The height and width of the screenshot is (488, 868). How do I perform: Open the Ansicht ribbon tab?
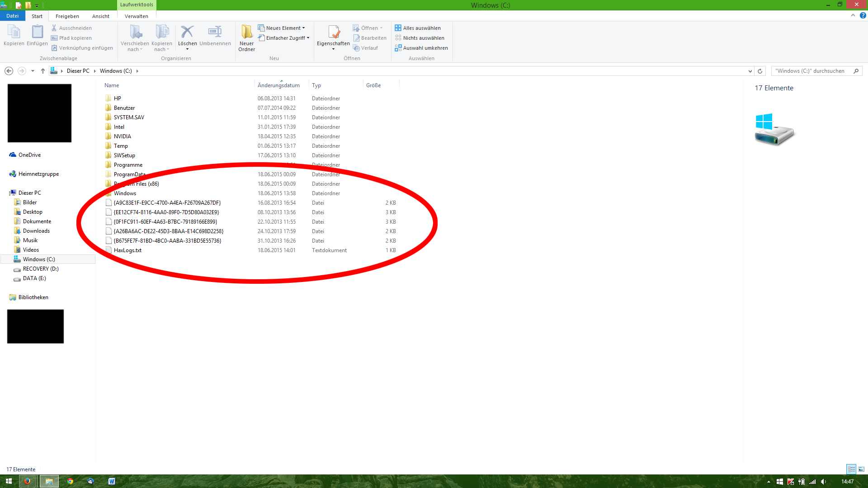(100, 16)
